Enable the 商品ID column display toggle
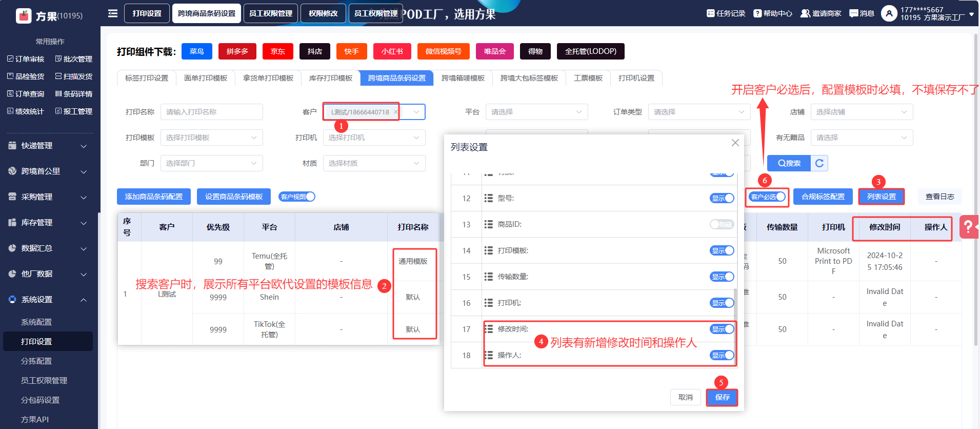 722,224
